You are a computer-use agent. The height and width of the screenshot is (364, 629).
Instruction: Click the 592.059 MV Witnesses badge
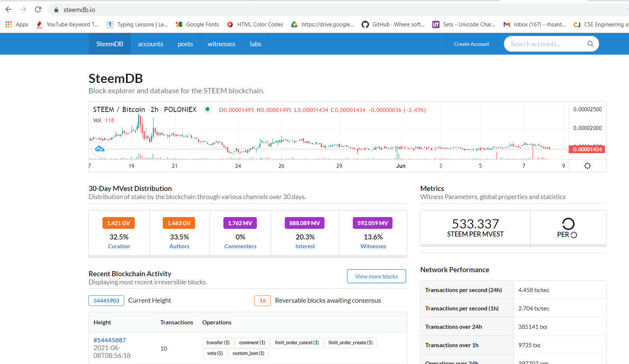point(372,223)
